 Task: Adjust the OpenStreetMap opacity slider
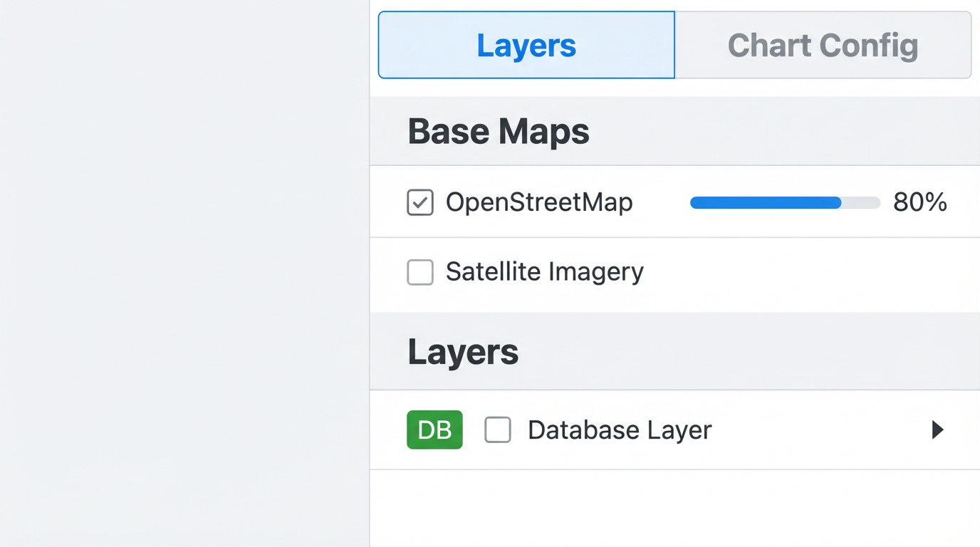[x=783, y=202]
